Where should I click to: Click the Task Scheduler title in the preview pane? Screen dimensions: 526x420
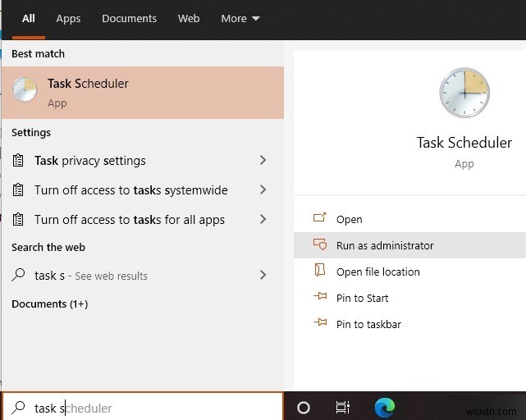click(x=464, y=143)
